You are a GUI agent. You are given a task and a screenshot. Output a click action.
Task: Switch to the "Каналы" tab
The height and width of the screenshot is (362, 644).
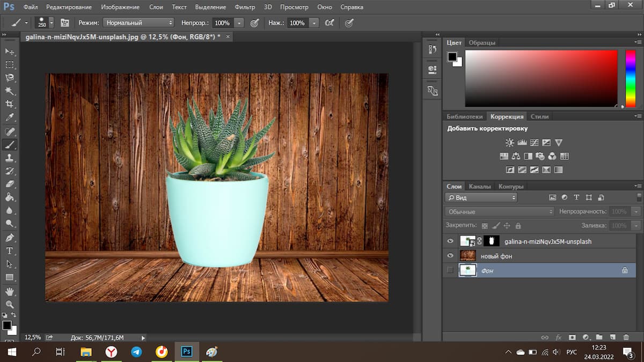tap(479, 186)
